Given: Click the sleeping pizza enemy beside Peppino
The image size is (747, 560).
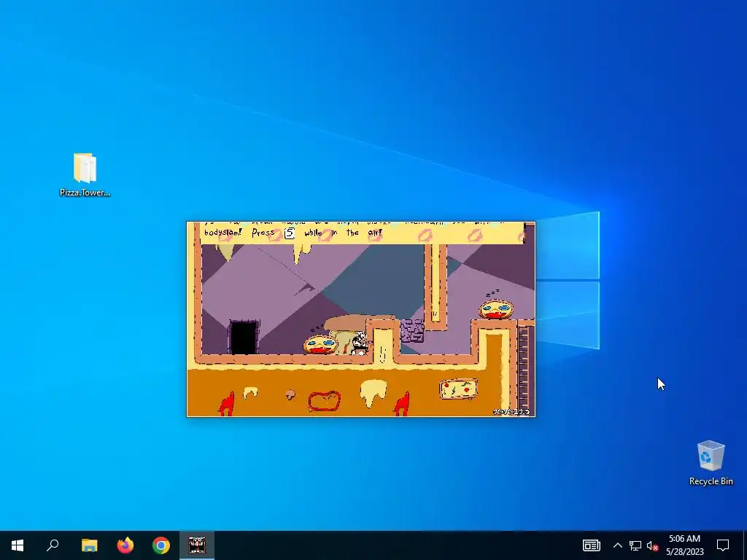Looking at the screenshot, I should click(320, 344).
